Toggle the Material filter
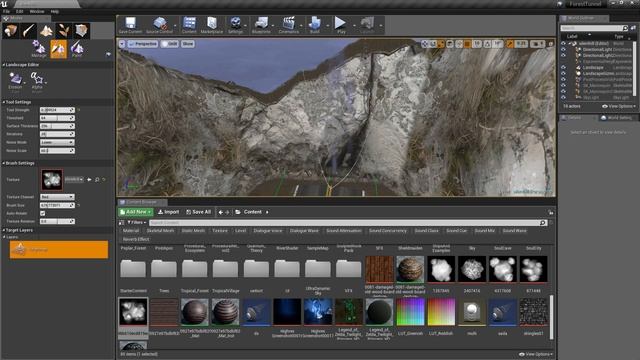 pos(131,231)
